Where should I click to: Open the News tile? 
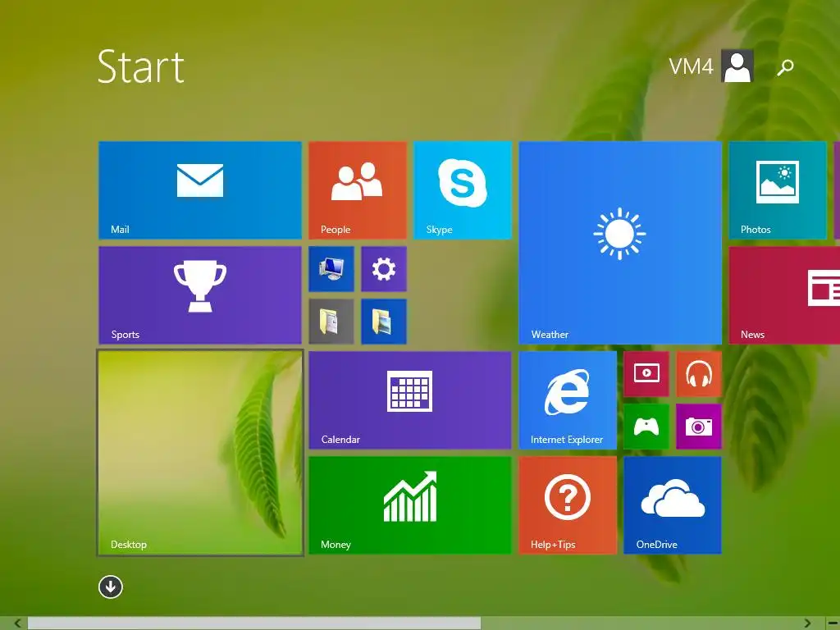(x=784, y=295)
